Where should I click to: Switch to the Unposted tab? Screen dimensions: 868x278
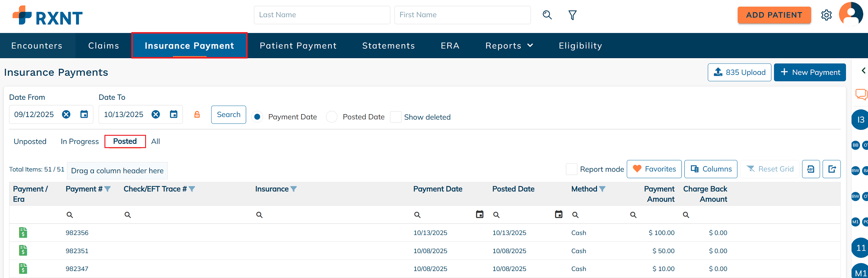[x=30, y=142]
